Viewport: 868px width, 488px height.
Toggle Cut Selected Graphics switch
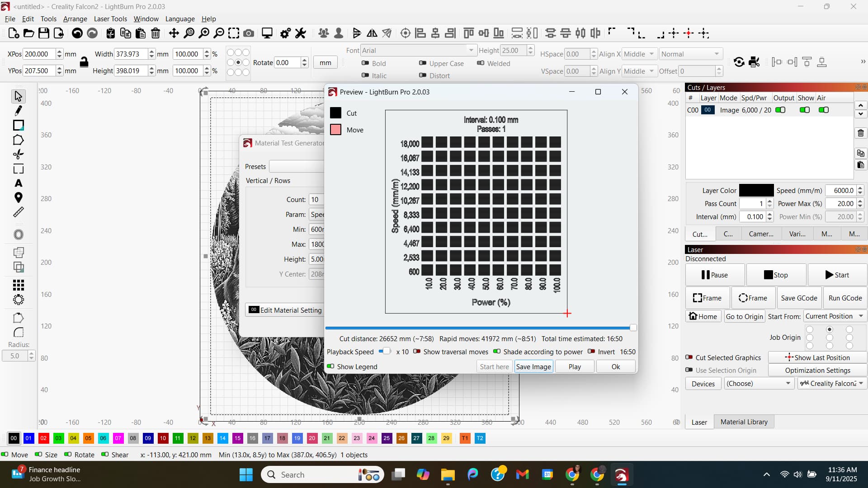pos(689,357)
